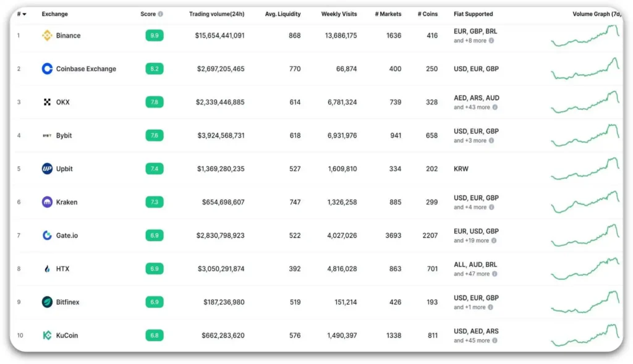The image size is (633, 364).
Task: Click Bybit volume $3,924,568,731
Action: coord(221,135)
